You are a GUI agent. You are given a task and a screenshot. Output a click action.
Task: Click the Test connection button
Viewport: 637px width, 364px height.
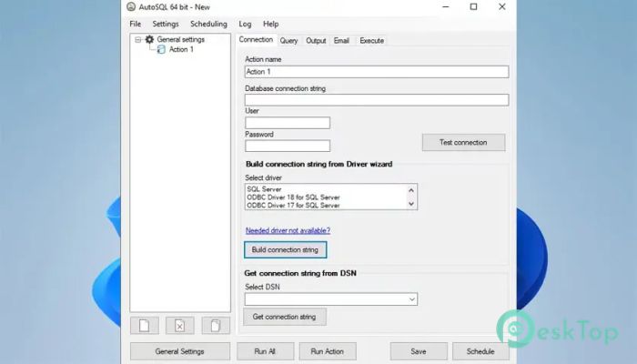coord(463,143)
